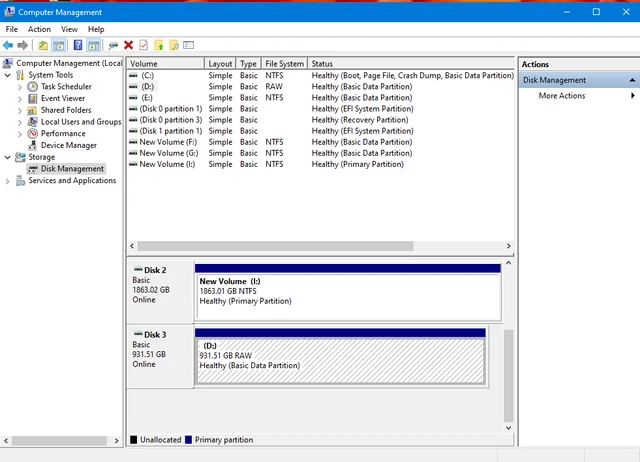The image size is (640, 462).
Task: Select Event Viewer in System Tools
Action: point(63,98)
